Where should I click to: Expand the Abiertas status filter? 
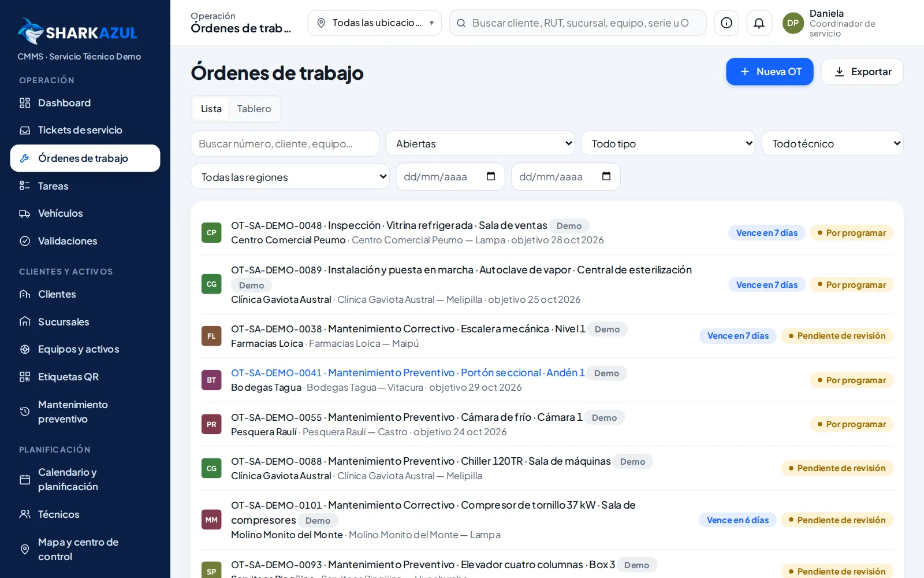click(x=480, y=143)
